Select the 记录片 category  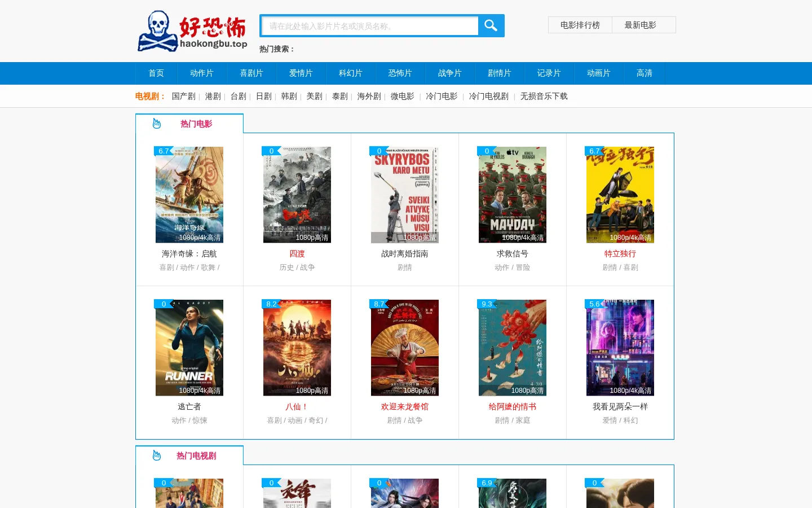pos(549,73)
